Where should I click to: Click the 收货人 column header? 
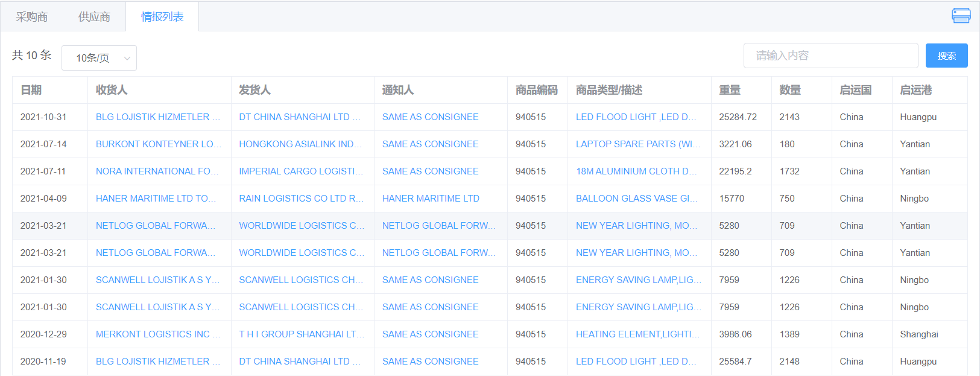coord(112,90)
